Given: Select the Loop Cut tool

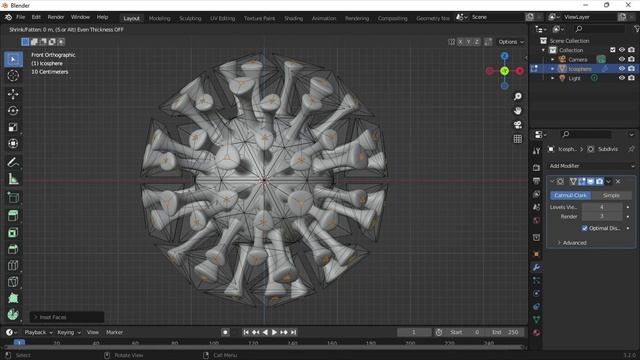Looking at the screenshot, I should coord(13,265).
